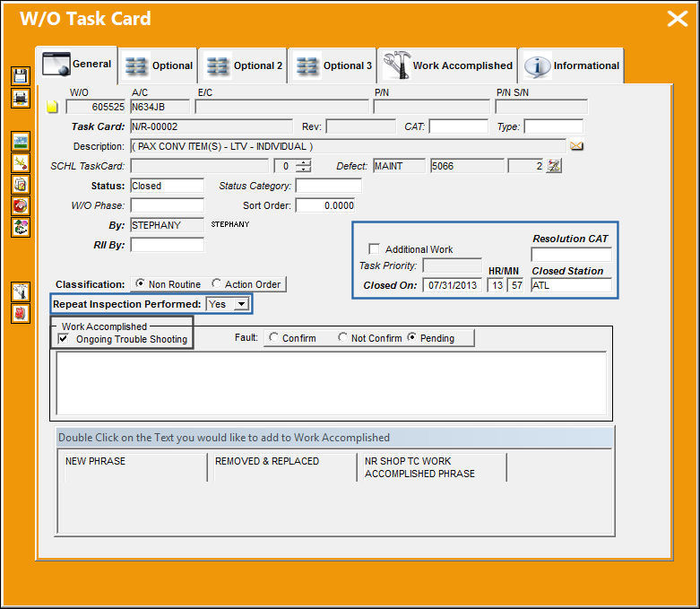Close the W/O Task Card window
The height and width of the screenshot is (609, 700).
[678, 19]
